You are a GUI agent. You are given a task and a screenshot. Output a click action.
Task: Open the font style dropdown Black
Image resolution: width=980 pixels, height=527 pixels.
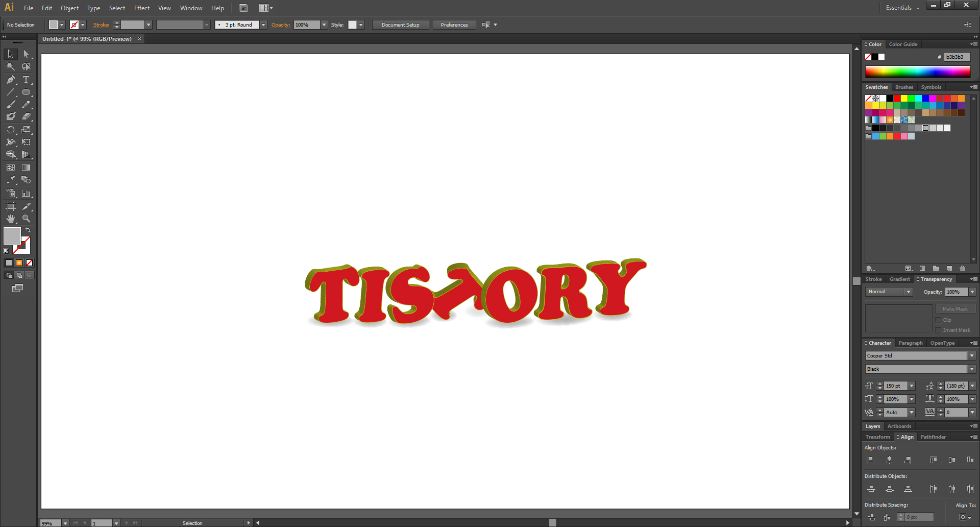[x=972, y=369]
